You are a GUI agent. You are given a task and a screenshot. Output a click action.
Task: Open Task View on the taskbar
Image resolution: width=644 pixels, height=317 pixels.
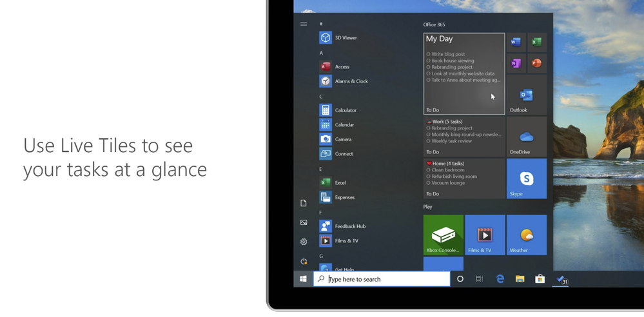pyautogui.click(x=480, y=279)
